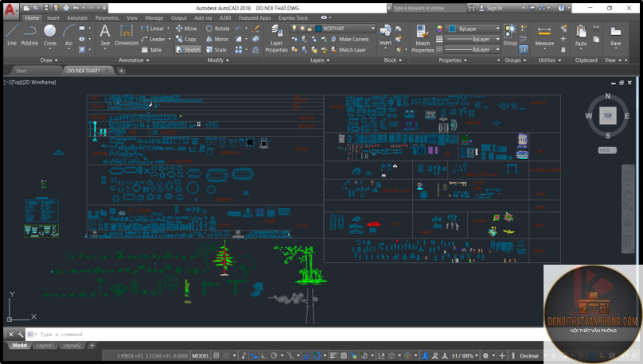Expand the Properties panel

[453, 60]
